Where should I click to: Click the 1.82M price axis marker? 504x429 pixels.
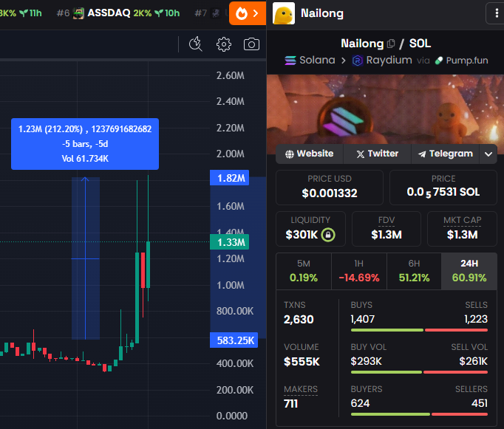pos(229,177)
